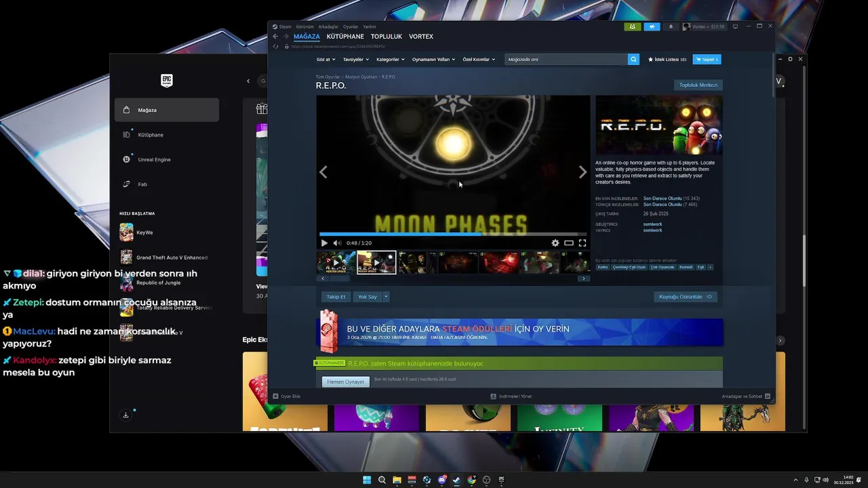Open the Yardım menu in Steam
The height and width of the screenshot is (488, 868).
pos(370,26)
